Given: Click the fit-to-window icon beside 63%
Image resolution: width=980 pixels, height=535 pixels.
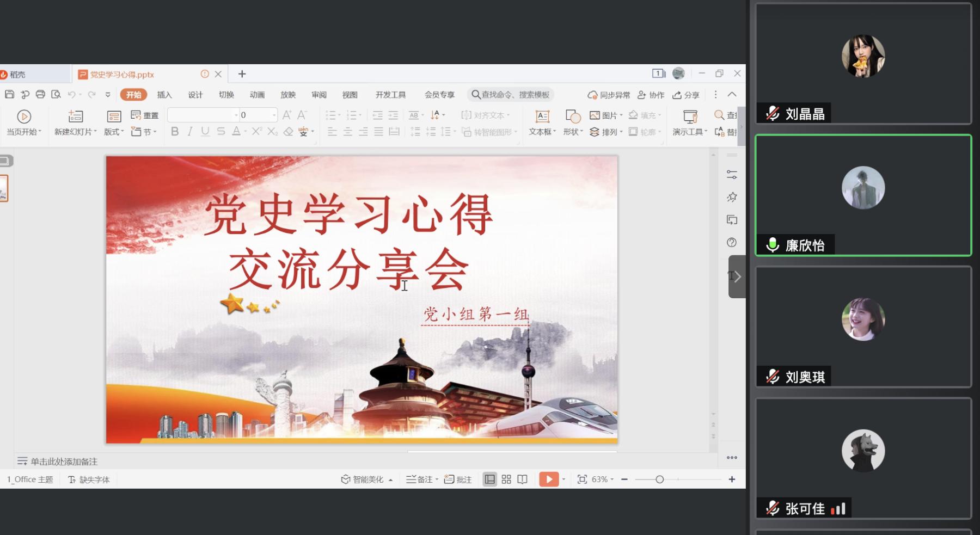Looking at the screenshot, I should click(x=582, y=479).
